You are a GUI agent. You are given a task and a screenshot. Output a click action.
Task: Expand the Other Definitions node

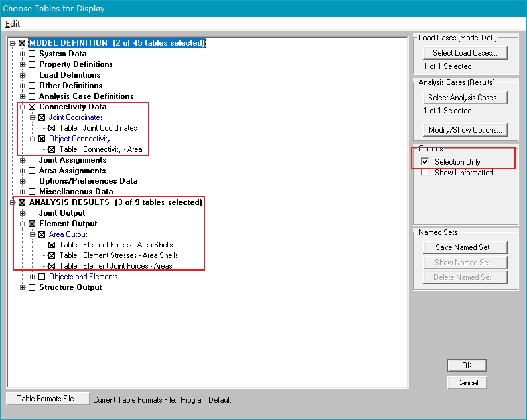tap(22, 86)
